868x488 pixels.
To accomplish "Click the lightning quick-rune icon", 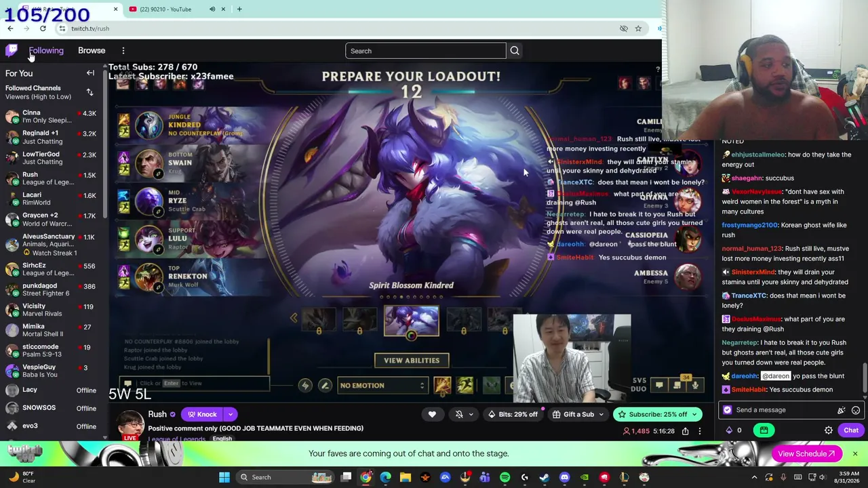I will [305, 386].
